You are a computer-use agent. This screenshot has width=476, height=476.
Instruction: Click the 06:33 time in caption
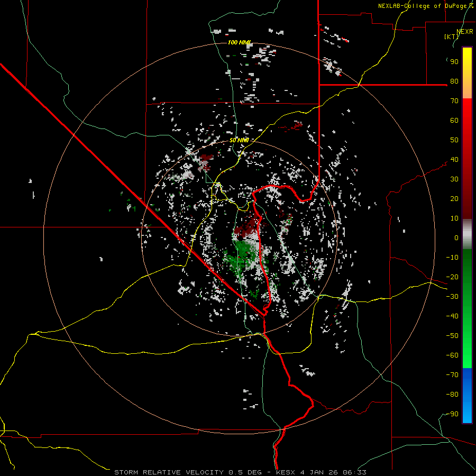point(354,472)
